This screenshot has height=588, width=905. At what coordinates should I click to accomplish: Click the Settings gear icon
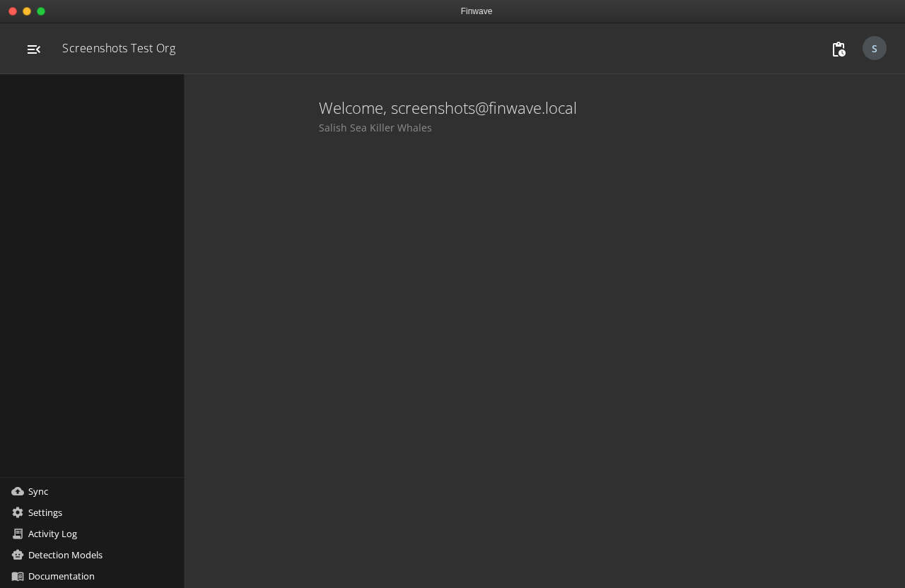coord(18,512)
